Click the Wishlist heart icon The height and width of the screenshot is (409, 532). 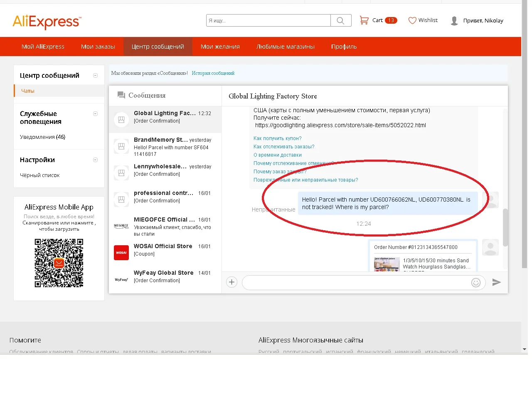click(x=412, y=20)
